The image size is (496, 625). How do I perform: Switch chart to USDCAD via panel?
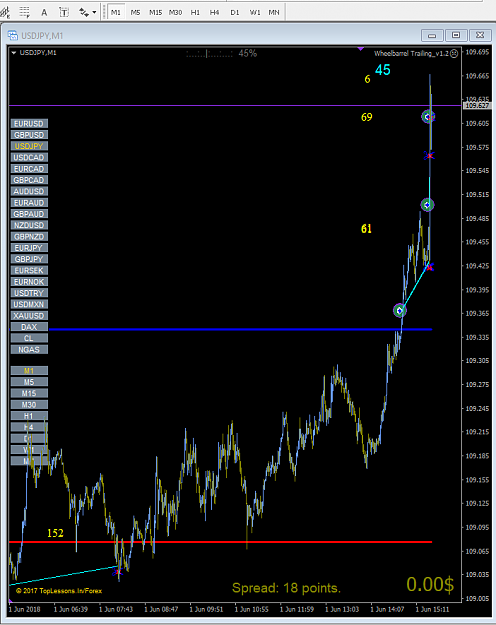click(x=29, y=157)
